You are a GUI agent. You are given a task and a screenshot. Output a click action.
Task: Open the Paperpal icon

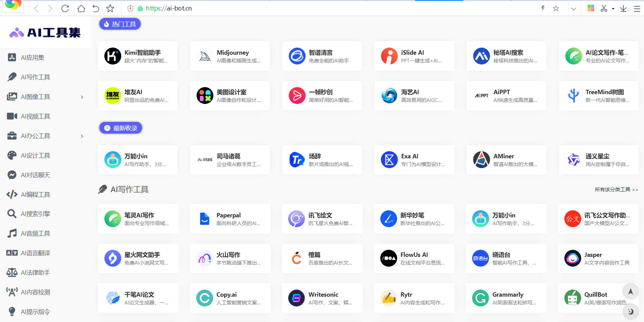pos(204,219)
